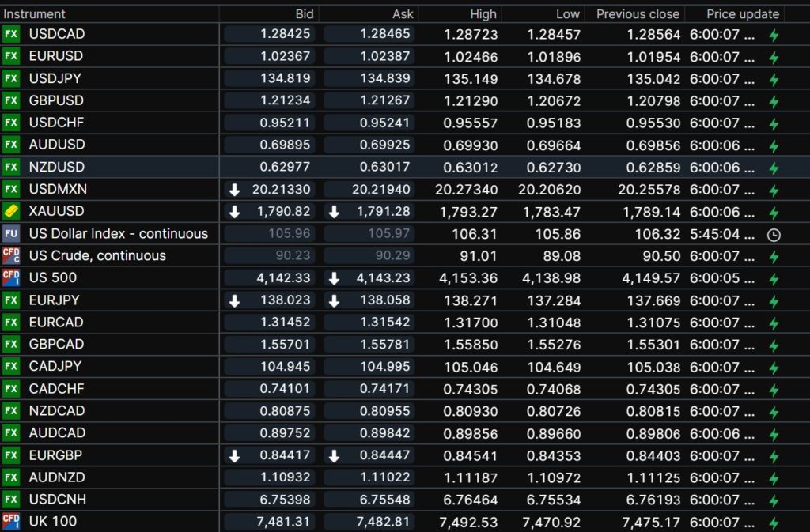Viewport: 810px width, 532px height.
Task: Click the CFD icon beside UK 100
Action: (x=11, y=521)
